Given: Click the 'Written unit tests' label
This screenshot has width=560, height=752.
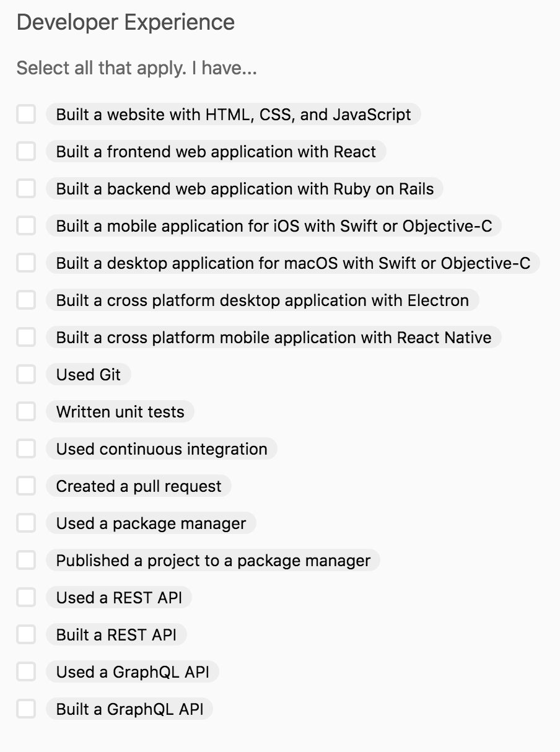Looking at the screenshot, I should point(120,412).
